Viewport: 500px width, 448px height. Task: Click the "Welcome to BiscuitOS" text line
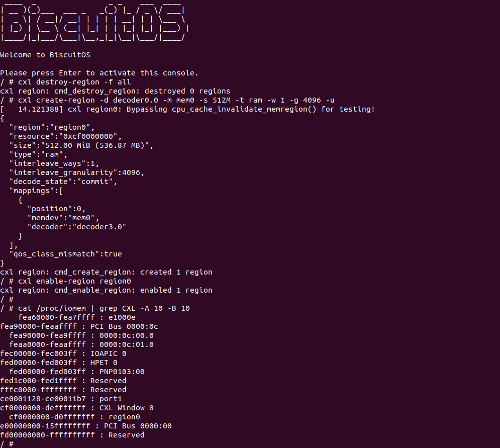pos(45,55)
